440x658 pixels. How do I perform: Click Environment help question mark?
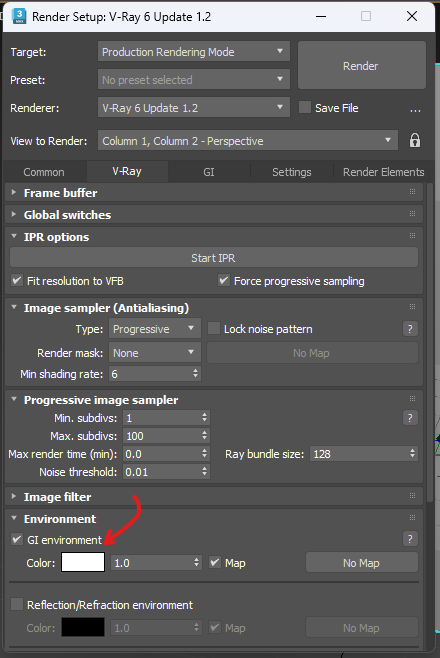point(410,539)
